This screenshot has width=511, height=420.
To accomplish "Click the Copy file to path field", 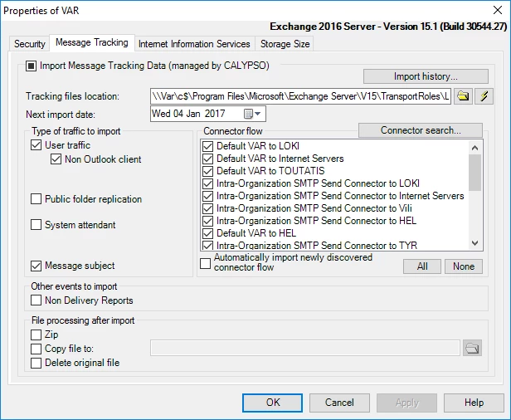I will [x=305, y=349].
